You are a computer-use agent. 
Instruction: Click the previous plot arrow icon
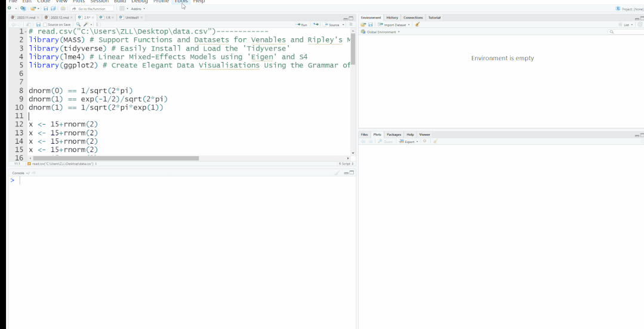click(x=363, y=141)
